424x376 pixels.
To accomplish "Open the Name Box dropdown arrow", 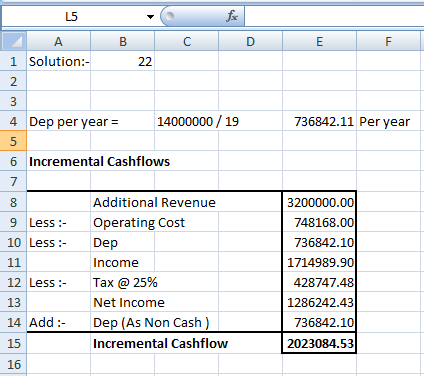I will tap(150, 16).
